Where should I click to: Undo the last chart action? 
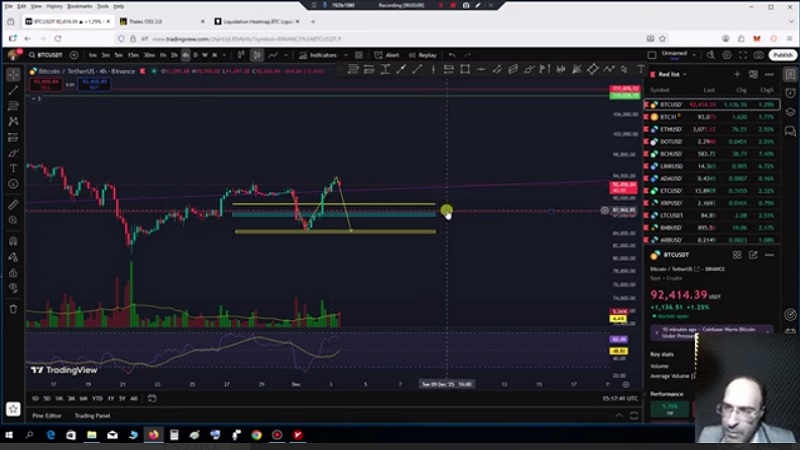pos(453,55)
